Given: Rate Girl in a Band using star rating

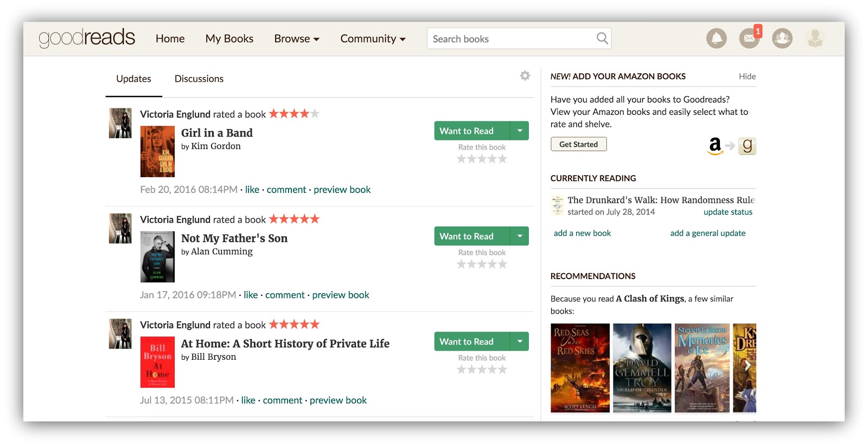Looking at the screenshot, I should [x=482, y=159].
